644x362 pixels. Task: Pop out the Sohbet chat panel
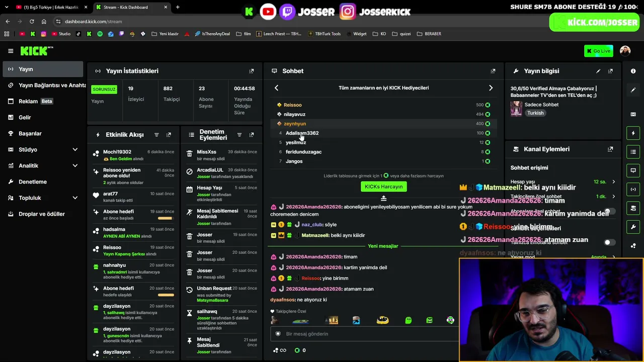pos(493,71)
